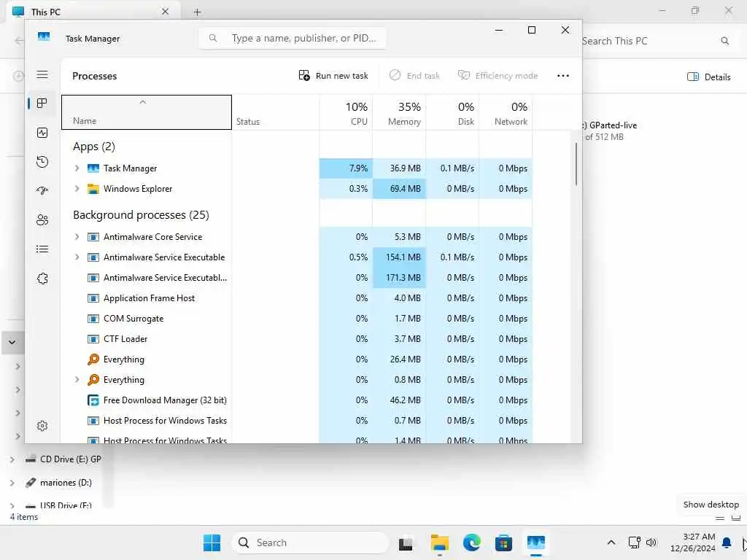Screen dimensions: 747x560
Task: Click the Efficiency mode button
Action: tap(498, 76)
